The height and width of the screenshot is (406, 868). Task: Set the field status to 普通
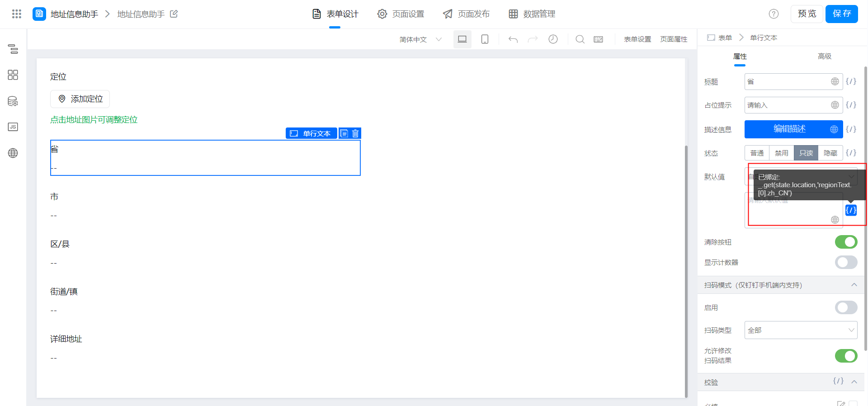tap(757, 153)
